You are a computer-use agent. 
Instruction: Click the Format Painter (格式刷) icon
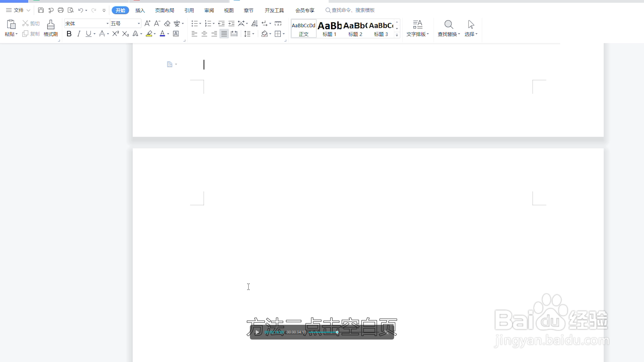point(51,24)
